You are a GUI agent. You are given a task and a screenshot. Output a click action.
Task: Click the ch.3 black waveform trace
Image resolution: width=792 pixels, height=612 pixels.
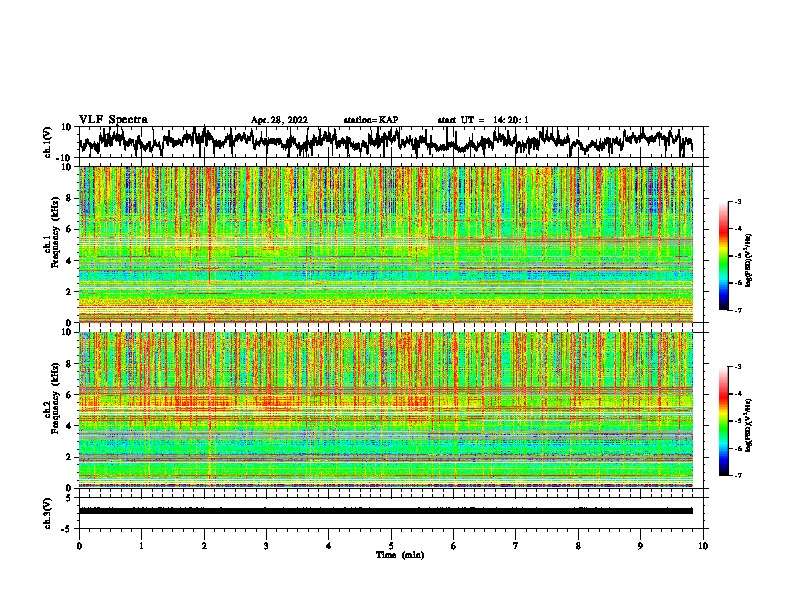click(386, 511)
